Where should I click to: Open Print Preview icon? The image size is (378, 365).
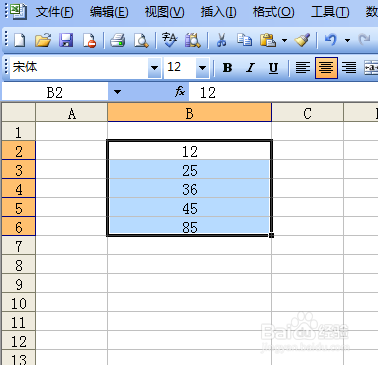point(141,40)
